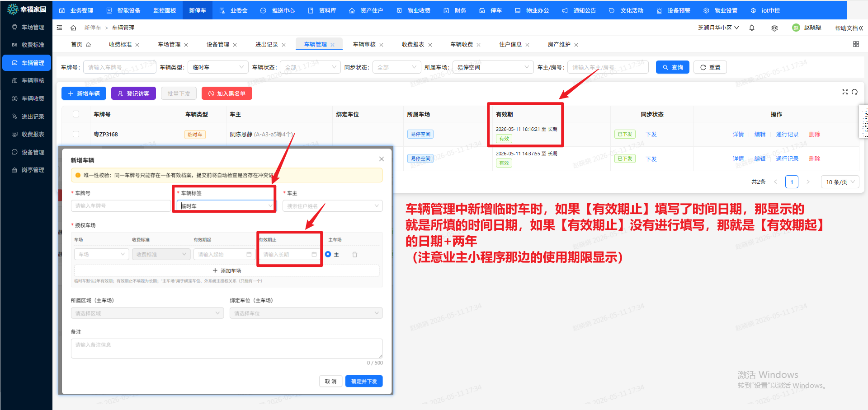Open the 车辆标签 dropdown in dialog
Image resolution: width=868 pixels, height=410 pixels.
coord(225,206)
